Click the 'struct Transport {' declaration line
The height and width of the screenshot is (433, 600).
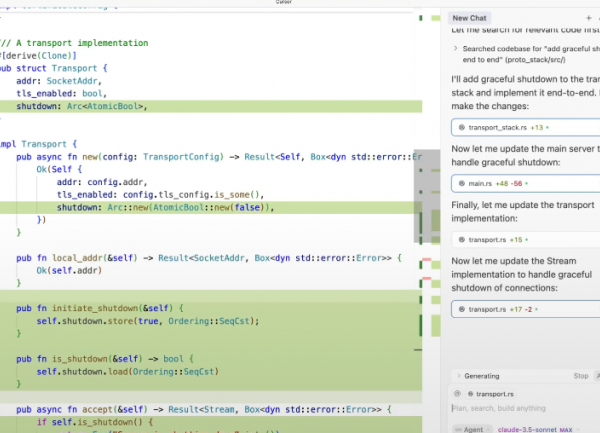(x=54, y=68)
